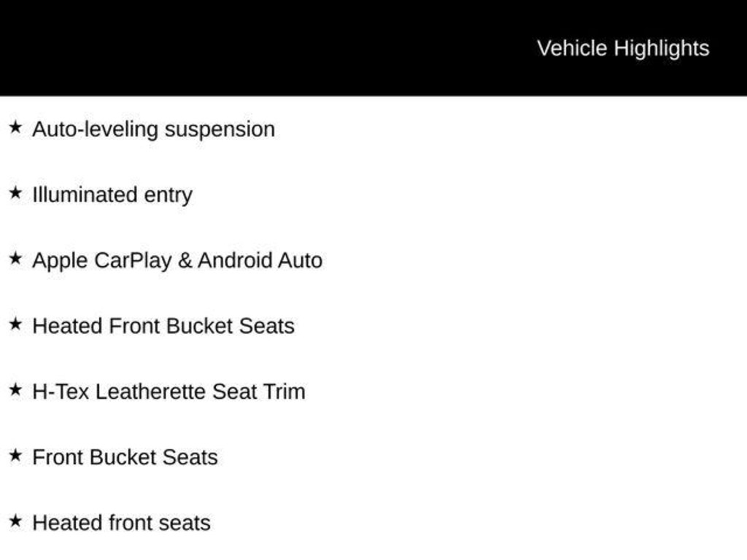
Task: Select the star next to Illuminated entry
Action: click(15, 193)
